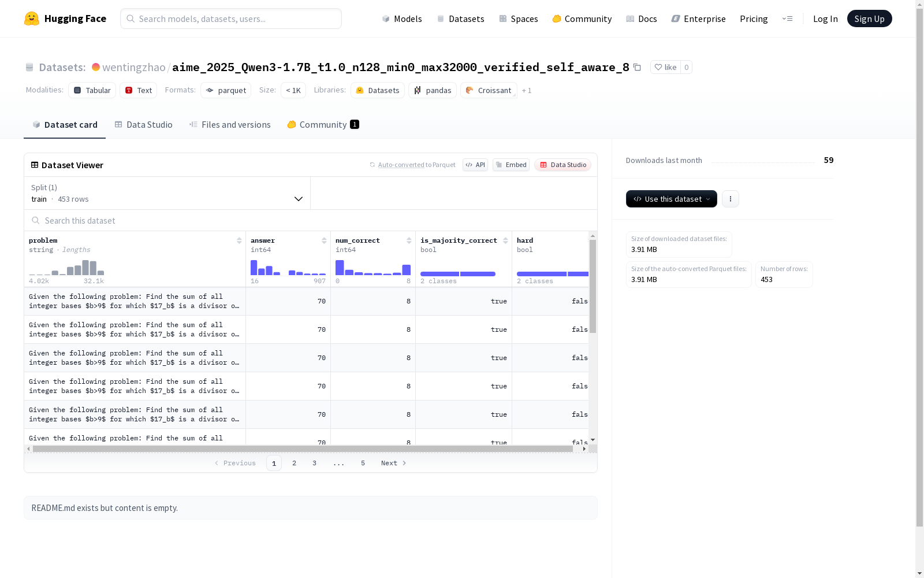Click the table's horizontal scrollbar
This screenshot has height=578, width=924.
pyautogui.click(x=303, y=449)
